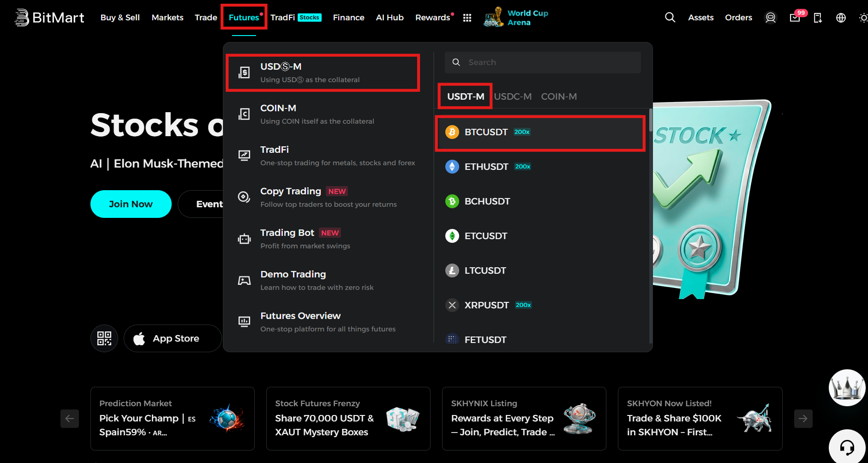Viewport: 868px width, 463px height.
Task: Click the Litecoin icon beside LTCUSDT
Action: (x=452, y=271)
